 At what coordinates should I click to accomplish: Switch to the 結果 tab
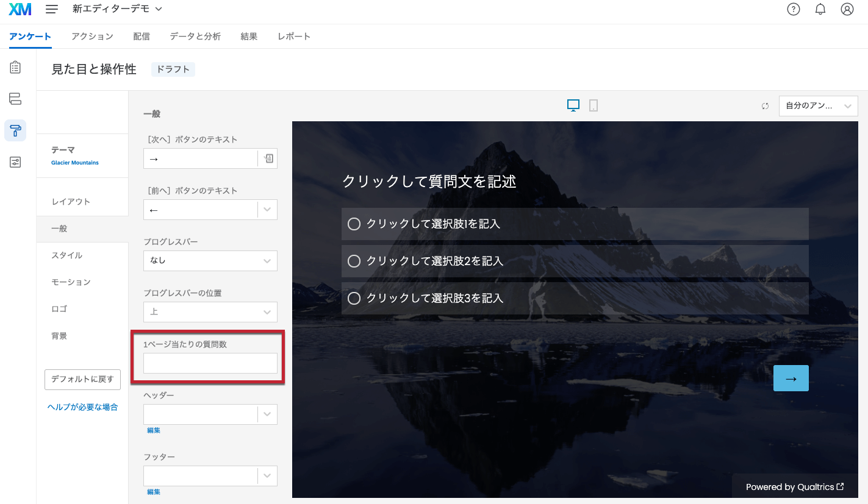coord(249,37)
